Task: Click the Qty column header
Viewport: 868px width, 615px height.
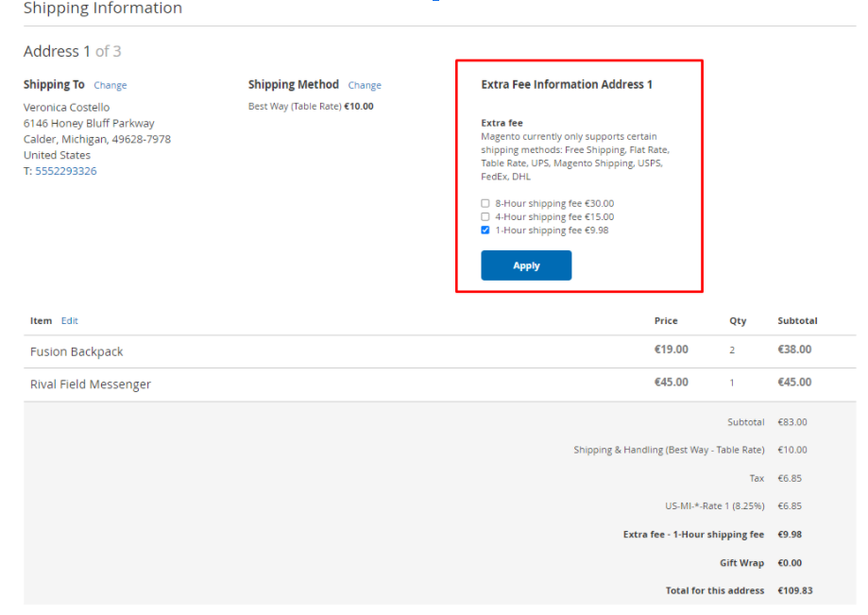Action: pyautogui.click(x=738, y=321)
